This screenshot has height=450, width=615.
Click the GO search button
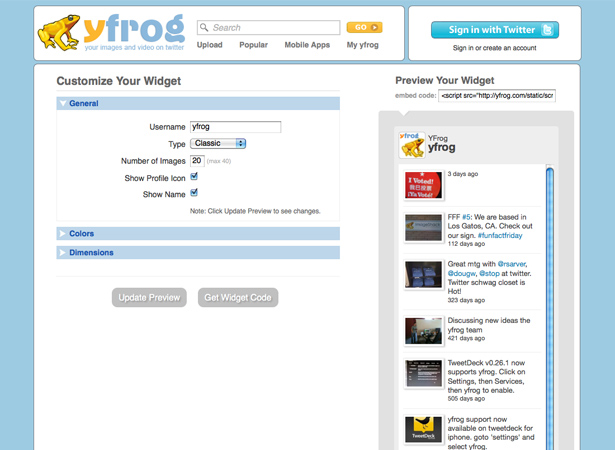coord(364,27)
